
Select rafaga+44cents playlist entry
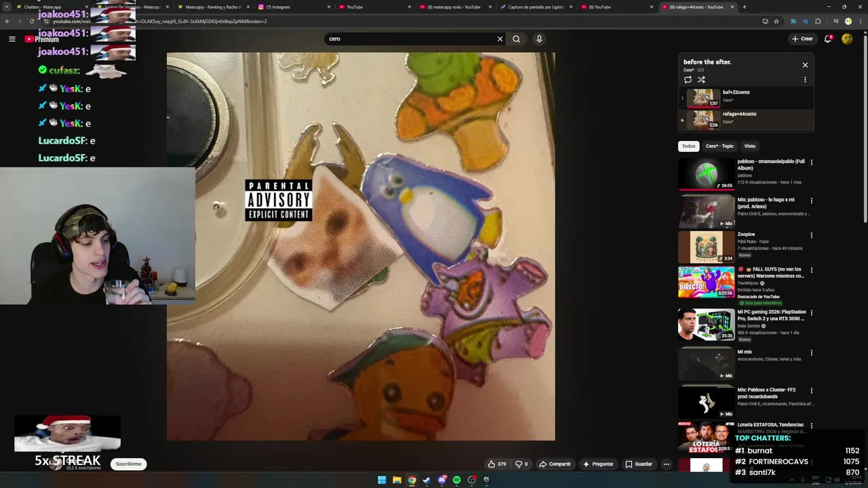click(746, 120)
